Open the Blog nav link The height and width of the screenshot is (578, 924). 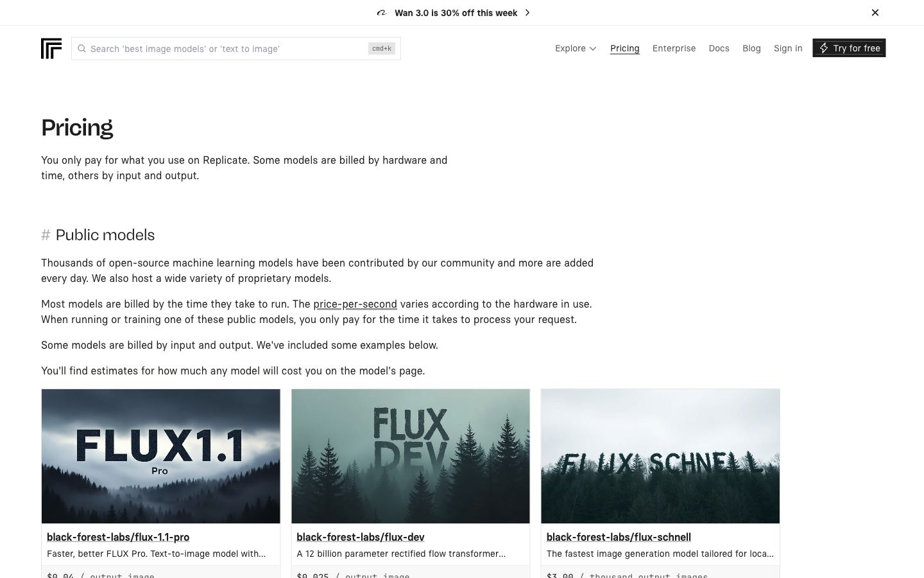(751, 48)
